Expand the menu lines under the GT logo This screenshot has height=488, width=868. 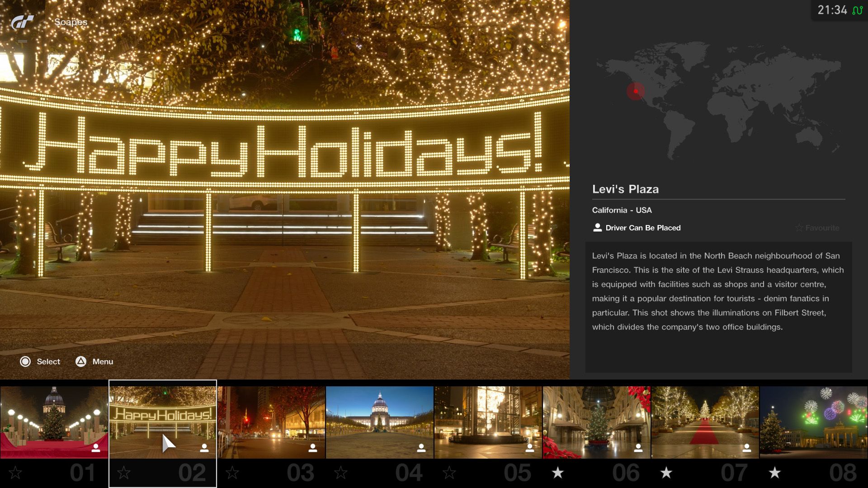pos(23,41)
